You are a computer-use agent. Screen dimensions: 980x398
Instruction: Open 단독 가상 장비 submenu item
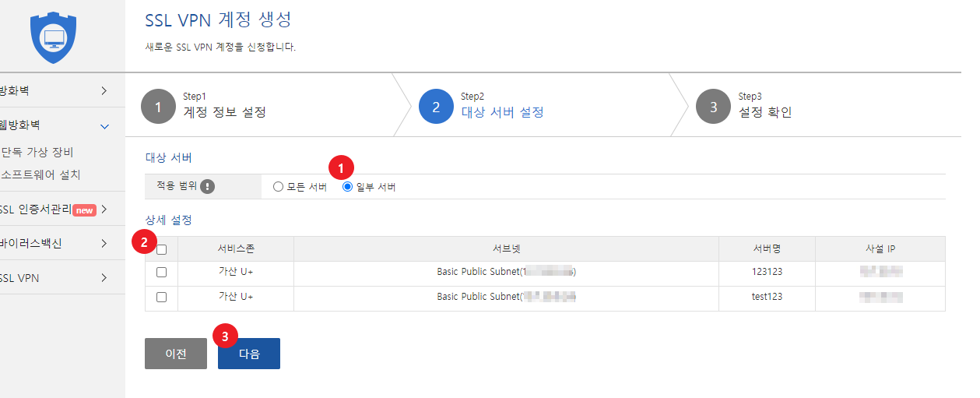coord(37,152)
